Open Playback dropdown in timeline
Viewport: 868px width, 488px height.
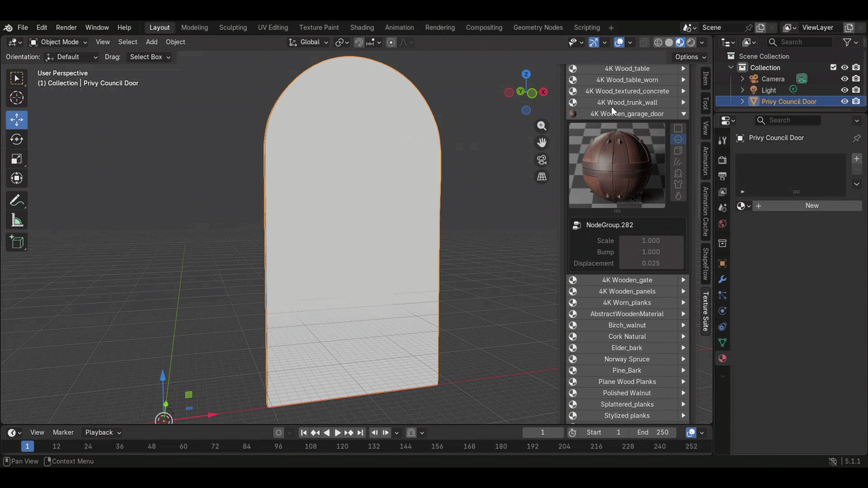point(103,432)
